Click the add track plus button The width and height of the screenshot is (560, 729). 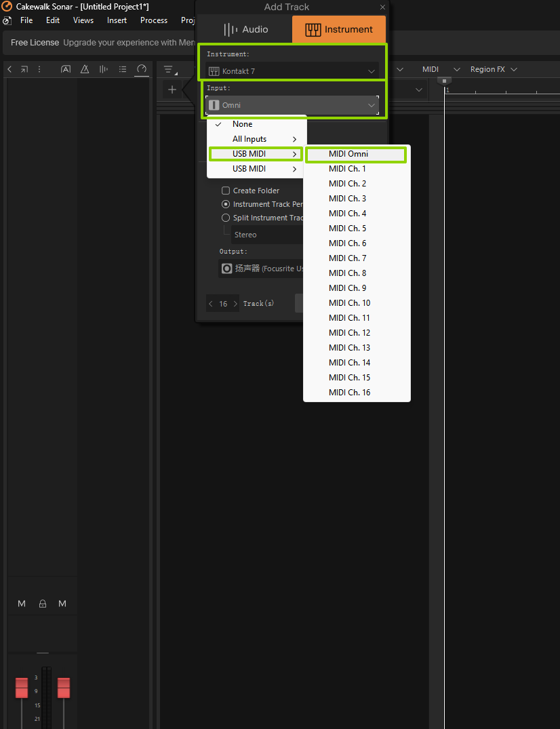[x=172, y=90]
